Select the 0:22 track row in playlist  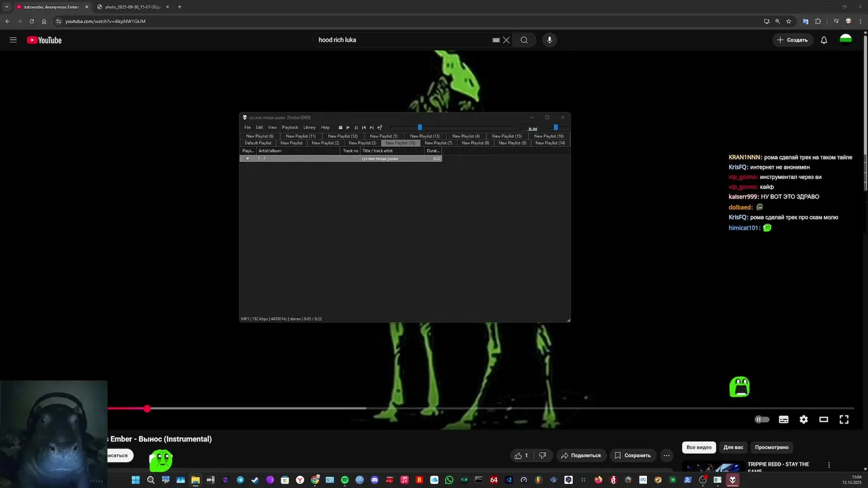[341, 159]
